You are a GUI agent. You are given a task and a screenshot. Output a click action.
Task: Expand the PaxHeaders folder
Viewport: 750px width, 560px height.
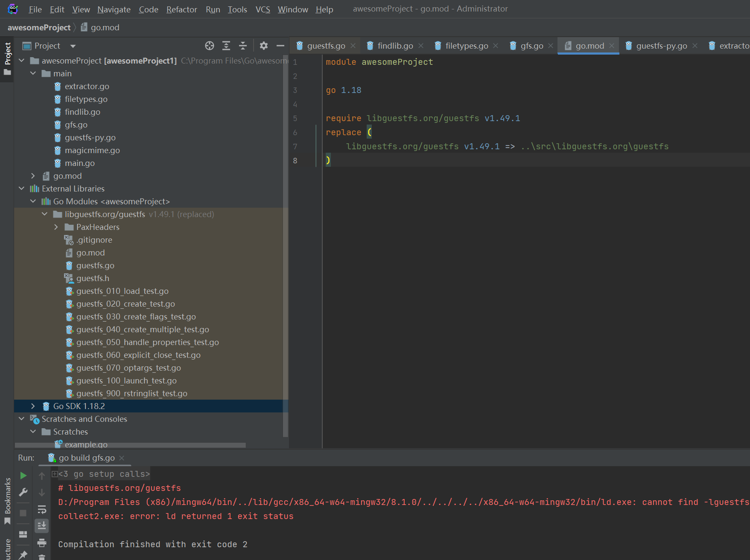(x=56, y=227)
